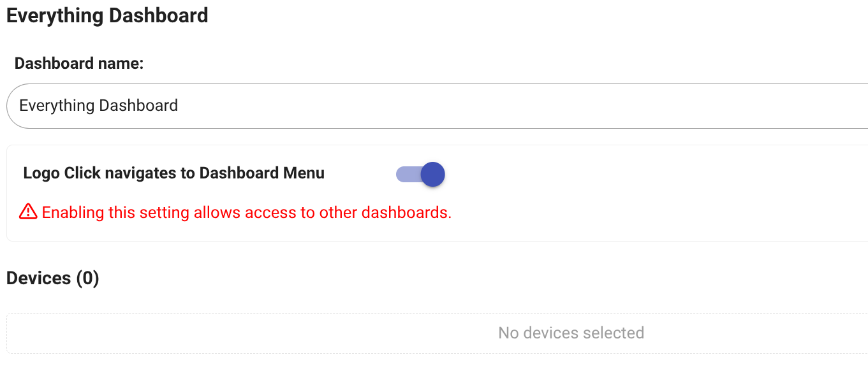The image size is (868, 369).
Task: Click the red warning triangle icon
Action: (28, 212)
